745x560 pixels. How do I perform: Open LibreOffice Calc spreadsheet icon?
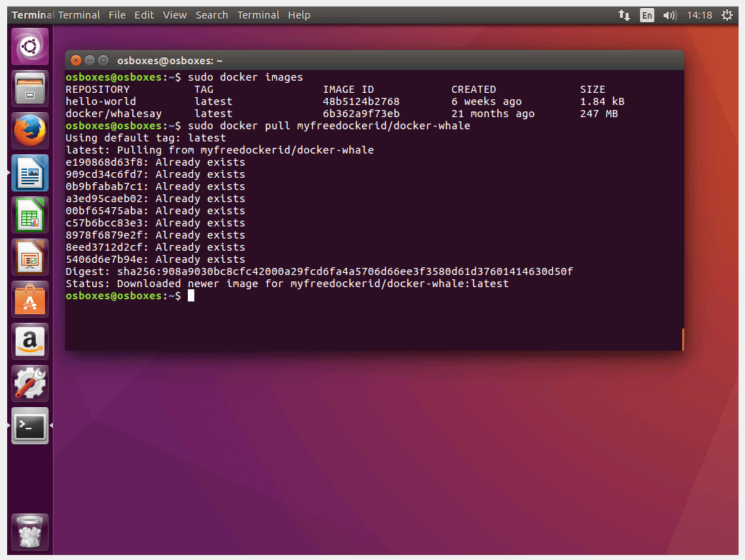tap(30, 215)
